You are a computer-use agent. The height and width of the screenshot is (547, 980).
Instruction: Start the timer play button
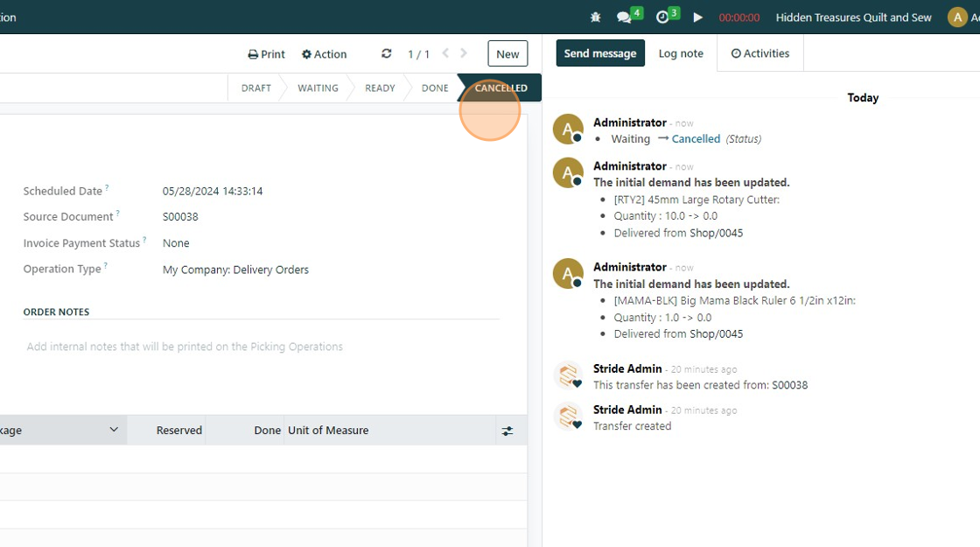tap(697, 18)
